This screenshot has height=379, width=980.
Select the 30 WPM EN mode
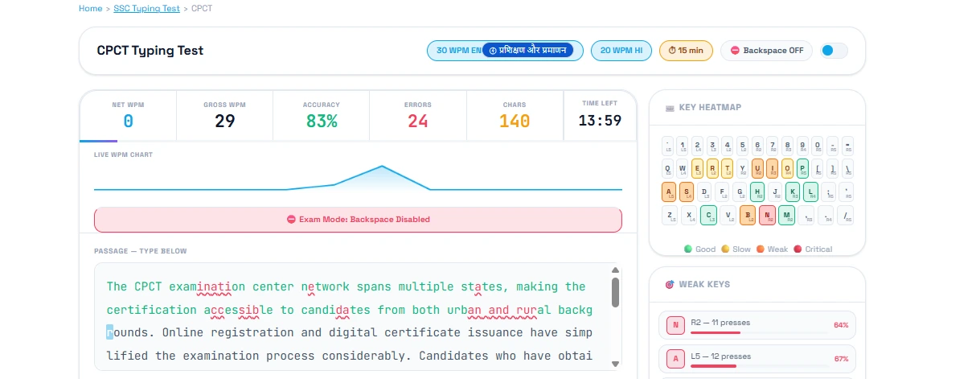tap(455, 51)
